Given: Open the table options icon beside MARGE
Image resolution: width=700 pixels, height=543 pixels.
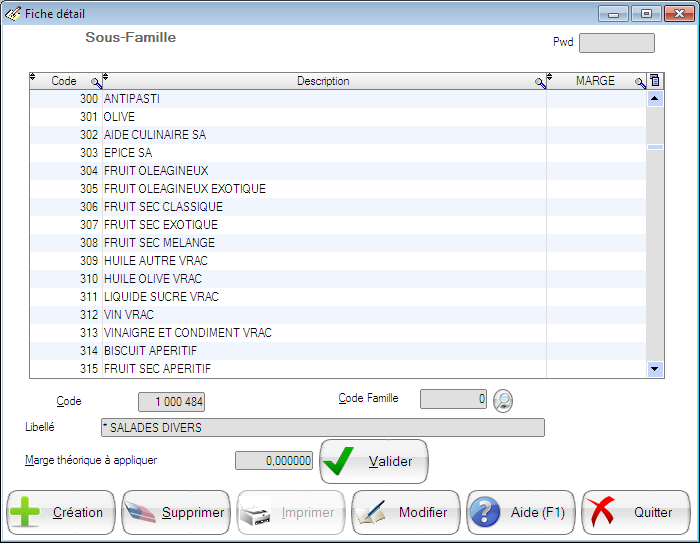Looking at the screenshot, I should pyautogui.click(x=655, y=81).
